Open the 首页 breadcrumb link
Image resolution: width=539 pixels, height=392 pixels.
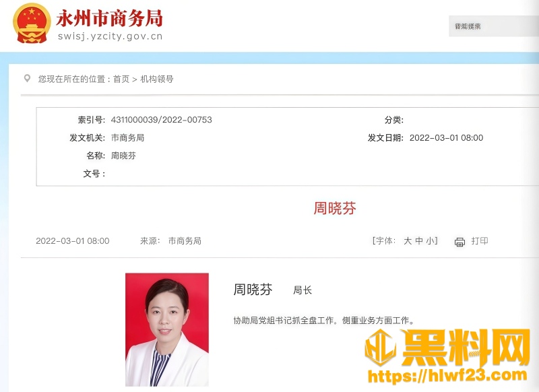coord(121,79)
